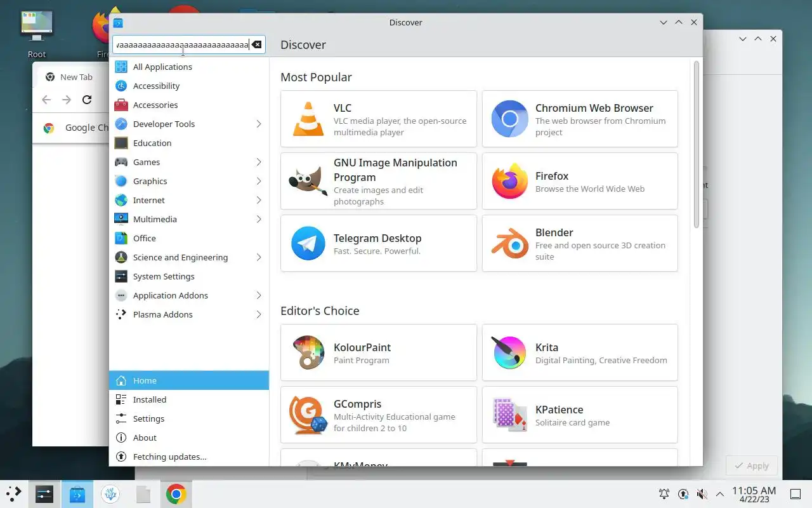Image resolution: width=812 pixels, height=508 pixels.
Task: Click the Plasma Addons icon
Action: coord(121,314)
